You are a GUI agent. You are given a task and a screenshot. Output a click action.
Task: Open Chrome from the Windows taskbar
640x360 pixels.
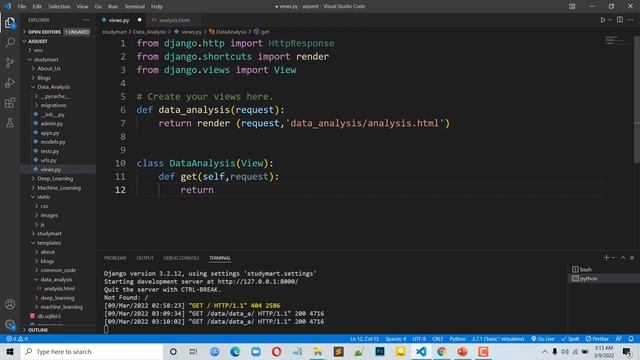coord(442,351)
